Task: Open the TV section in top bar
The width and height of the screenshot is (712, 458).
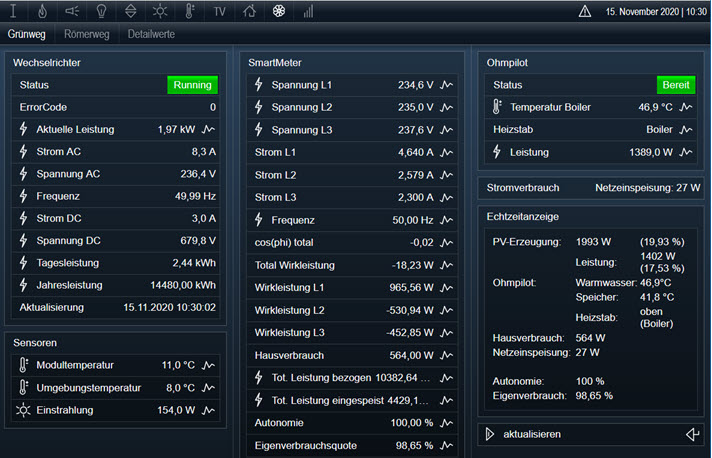Action: point(220,11)
